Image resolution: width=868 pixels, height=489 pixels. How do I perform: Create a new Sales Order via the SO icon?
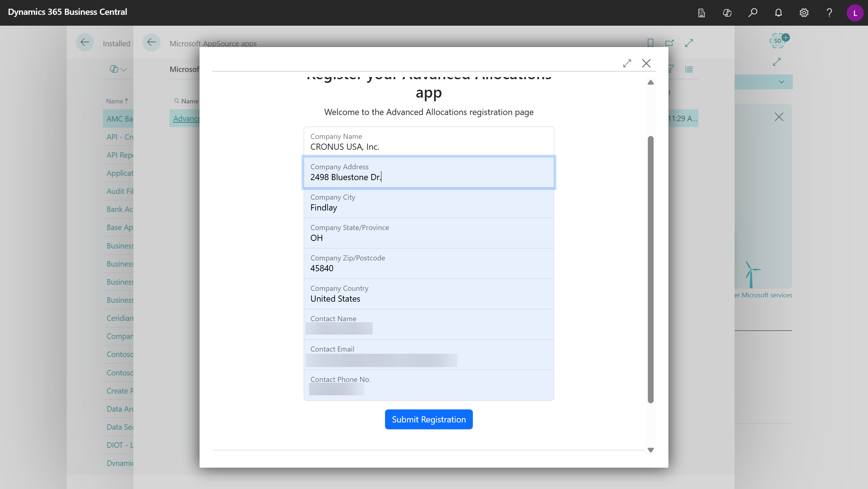pyautogui.click(x=778, y=41)
